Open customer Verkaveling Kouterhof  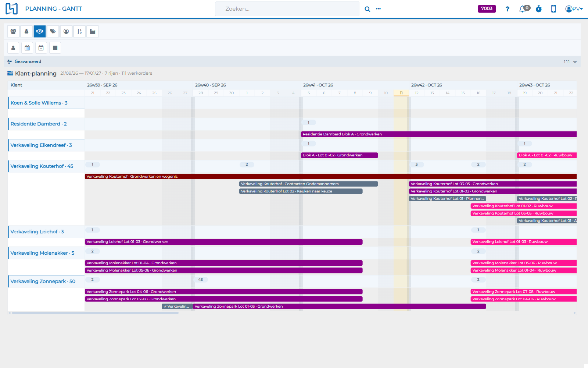[x=42, y=166]
